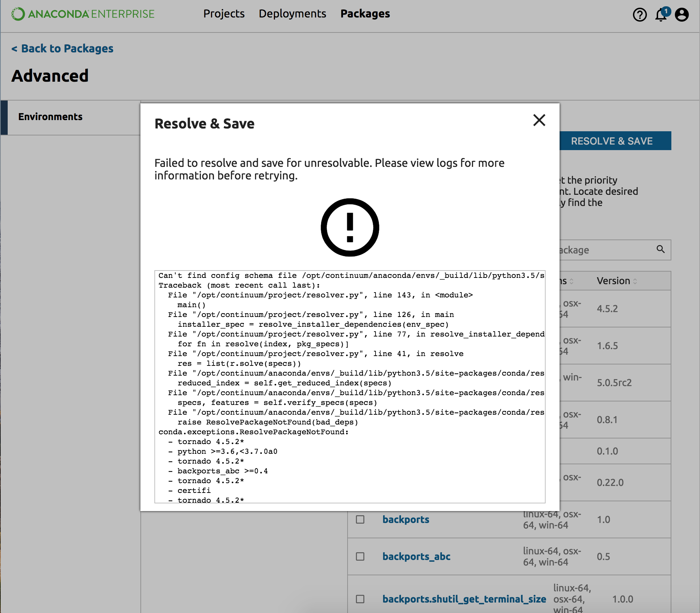Sort by Version column arrows
This screenshot has width=700, height=613.
[x=635, y=281]
